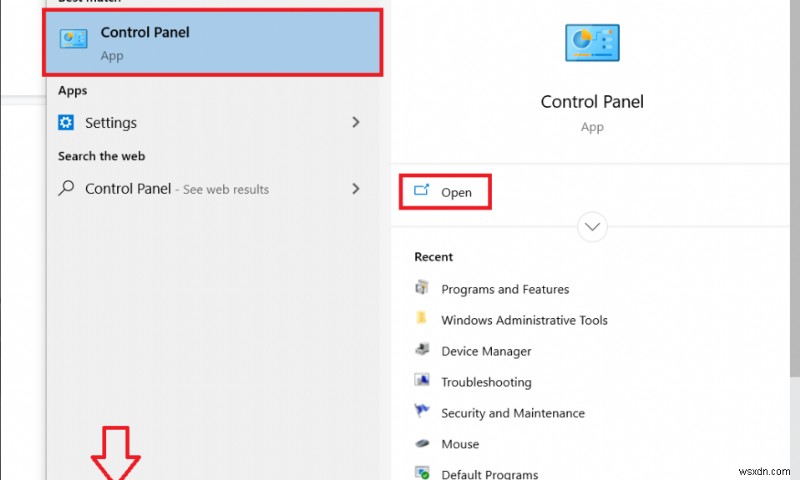Expand Control Panel web results arrow

pyautogui.click(x=356, y=188)
